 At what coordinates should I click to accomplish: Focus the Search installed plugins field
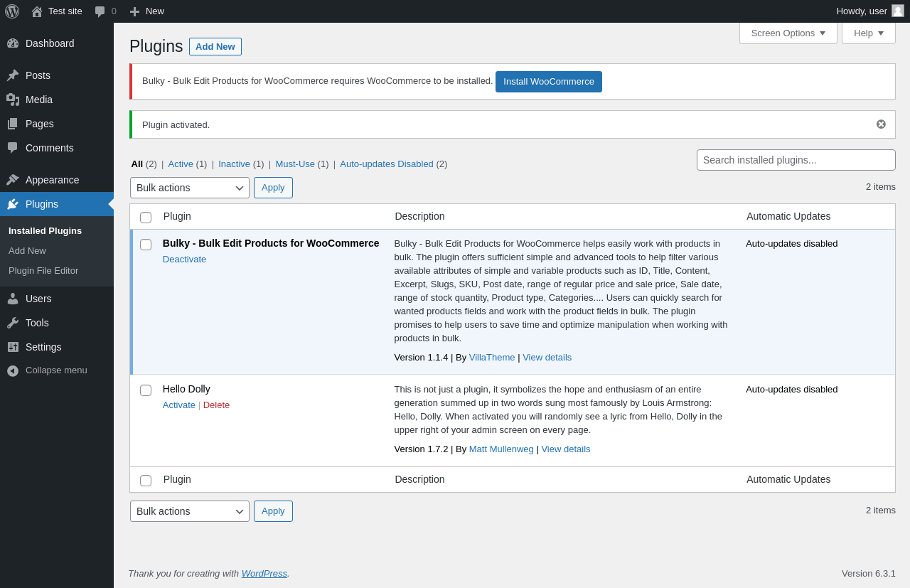point(796,160)
